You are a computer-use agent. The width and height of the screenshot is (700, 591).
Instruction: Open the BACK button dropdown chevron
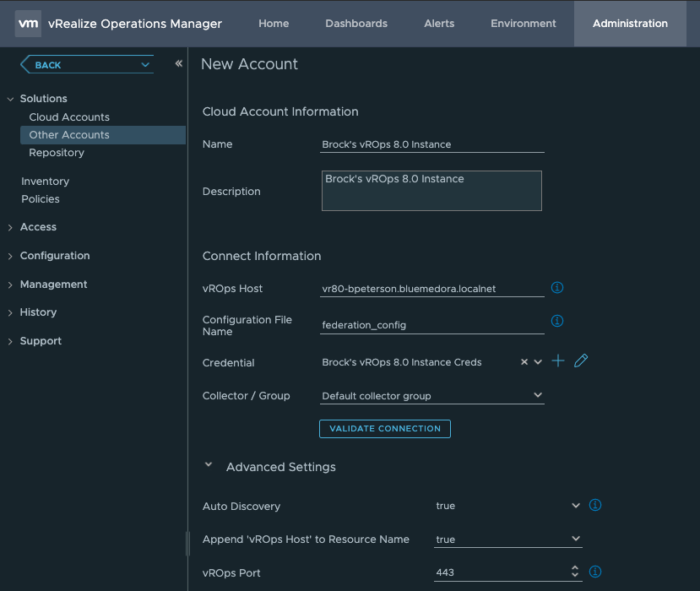coord(145,65)
